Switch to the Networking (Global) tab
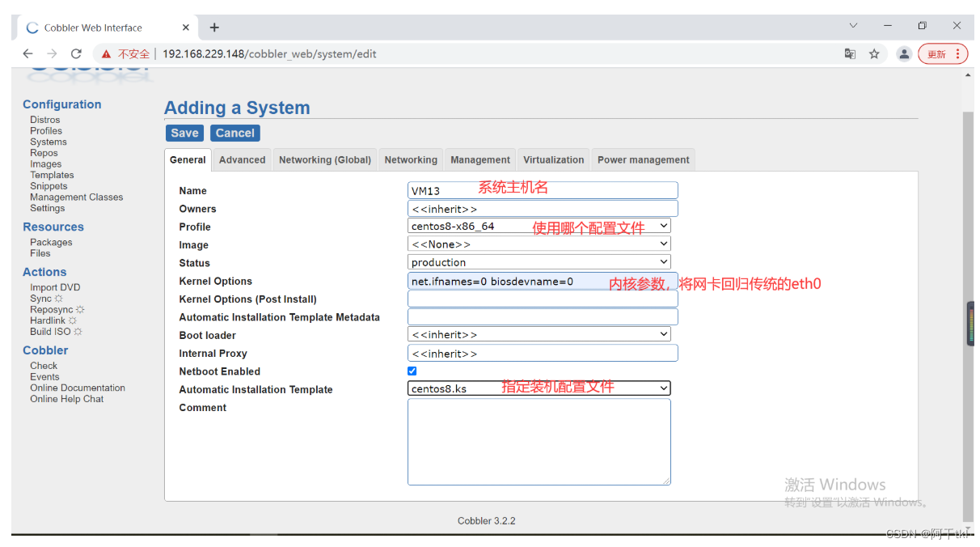980x547 pixels. tap(325, 160)
